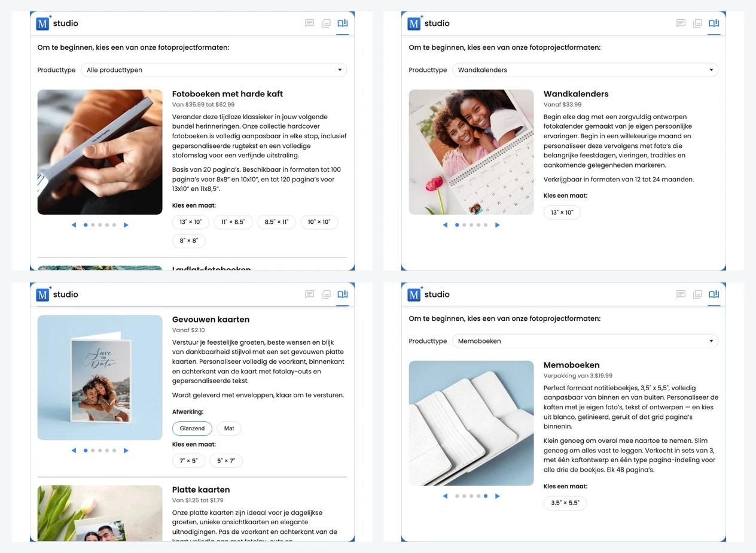Screen dimensions: 756x553
Task: Show previous image of Memoboeken carousel
Action: pos(445,496)
